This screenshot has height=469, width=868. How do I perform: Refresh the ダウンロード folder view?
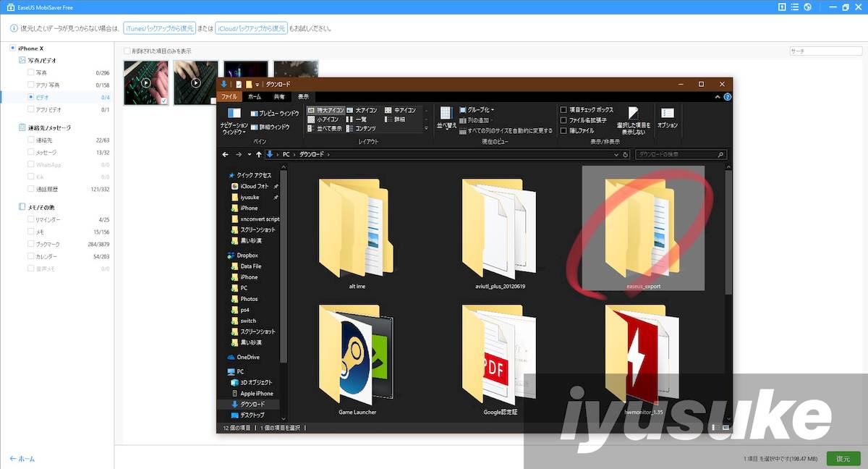(x=626, y=155)
